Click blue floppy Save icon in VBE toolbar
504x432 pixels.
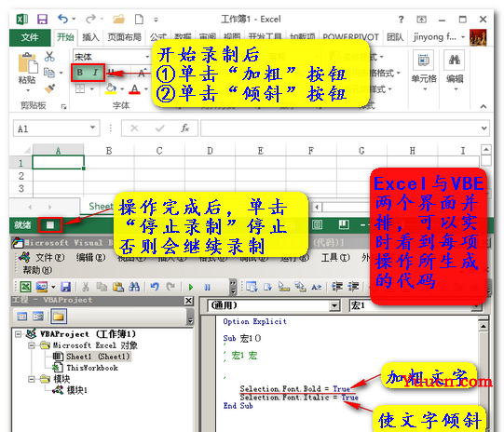click(x=65, y=287)
